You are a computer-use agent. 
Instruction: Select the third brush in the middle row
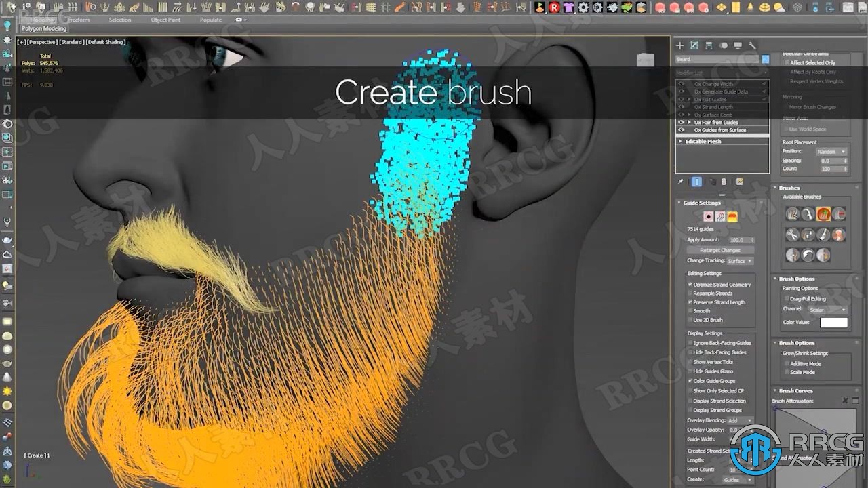click(823, 235)
